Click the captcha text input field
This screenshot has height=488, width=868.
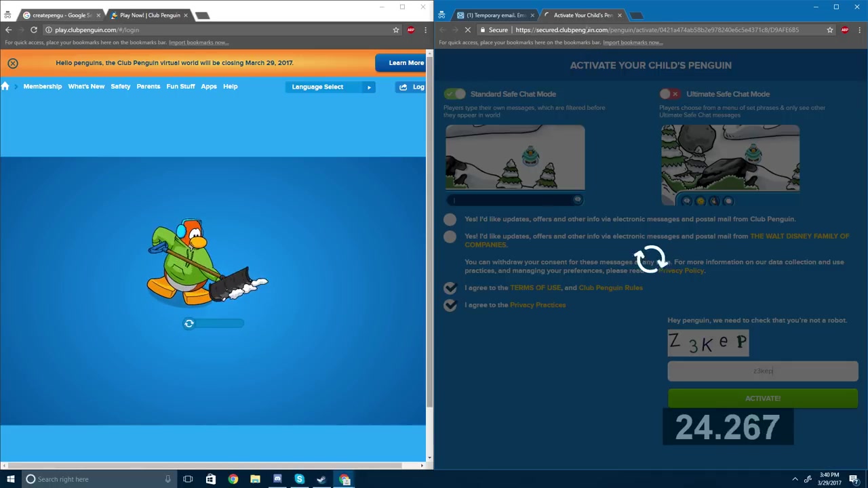click(x=763, y=371)
